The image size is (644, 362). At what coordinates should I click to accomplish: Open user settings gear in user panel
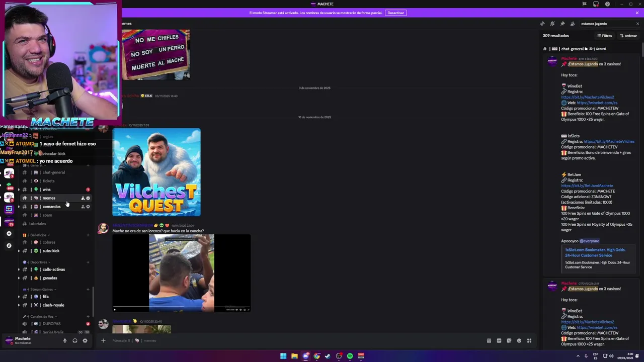point(85,341)
